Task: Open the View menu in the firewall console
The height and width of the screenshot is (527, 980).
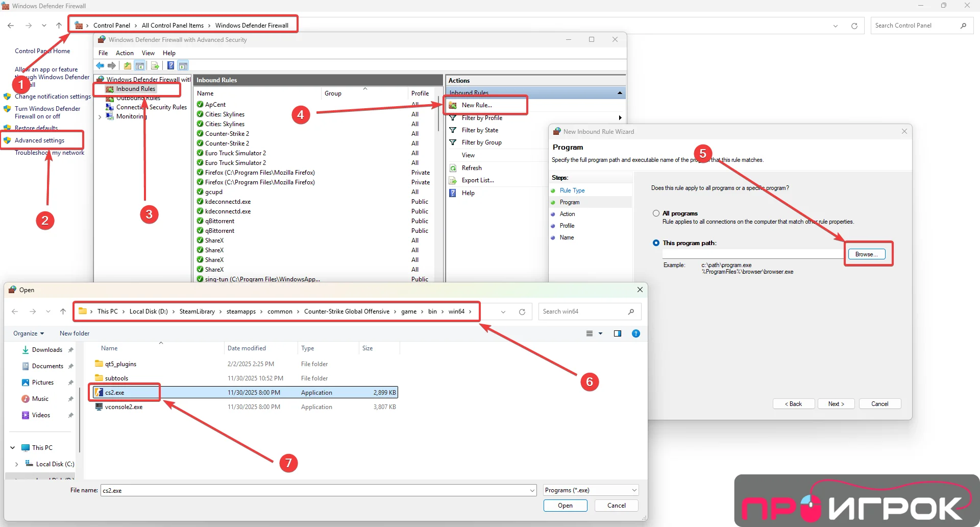Action: pos(148,53)
